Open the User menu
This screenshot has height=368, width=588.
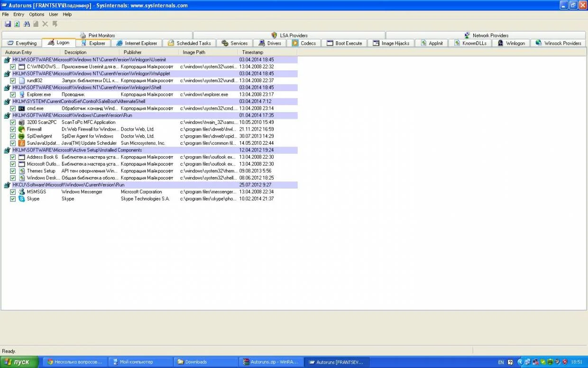pos(54,14)
